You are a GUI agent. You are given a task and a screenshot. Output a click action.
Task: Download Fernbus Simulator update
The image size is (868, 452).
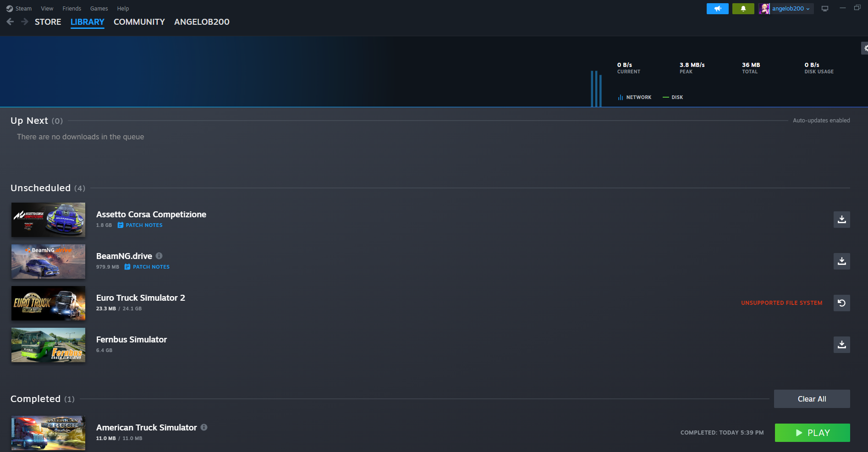click(842, 345)
